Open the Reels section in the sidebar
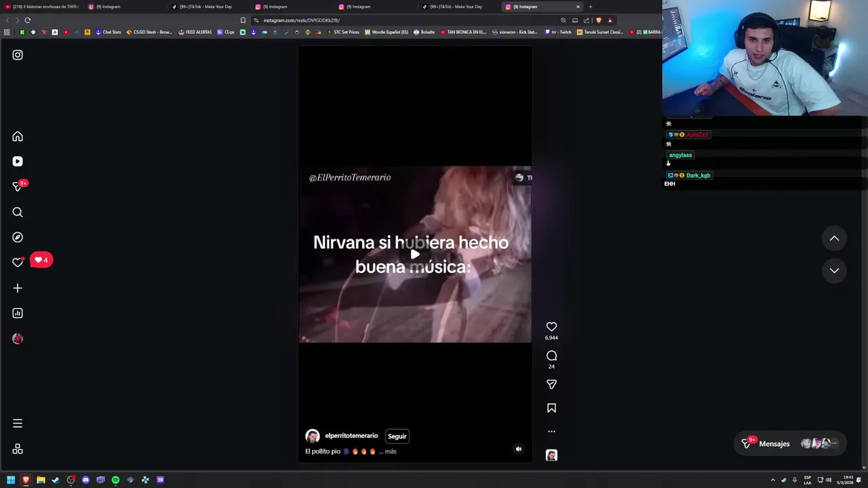The width and height of the screenshot is (868, 488). pyautogui.click(x=18, y=161)
